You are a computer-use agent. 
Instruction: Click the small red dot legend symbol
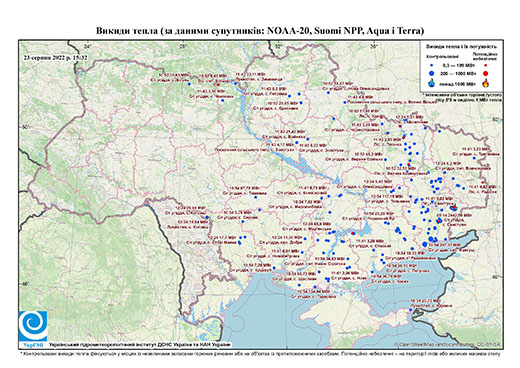tap(485, 65)
